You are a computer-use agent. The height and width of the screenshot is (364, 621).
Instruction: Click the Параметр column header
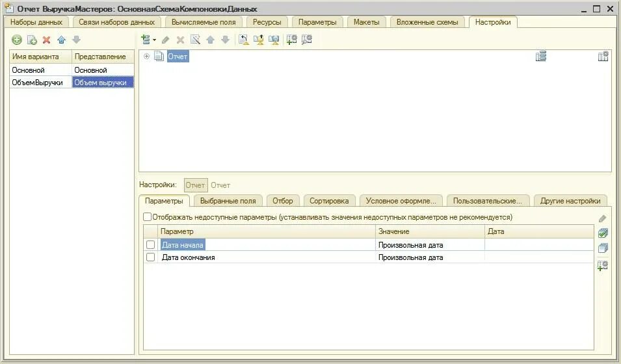pyautogui.click(x=266, y=231)
